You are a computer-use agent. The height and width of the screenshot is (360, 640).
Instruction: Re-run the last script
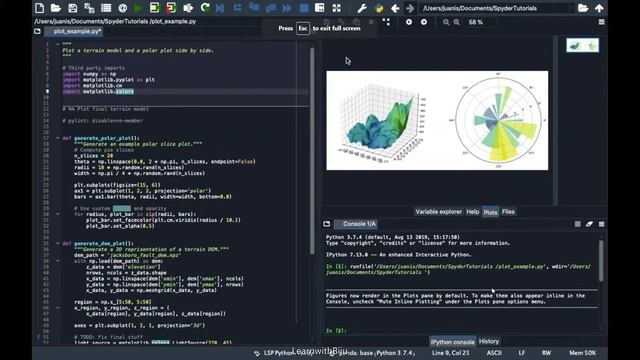[205, 8]
